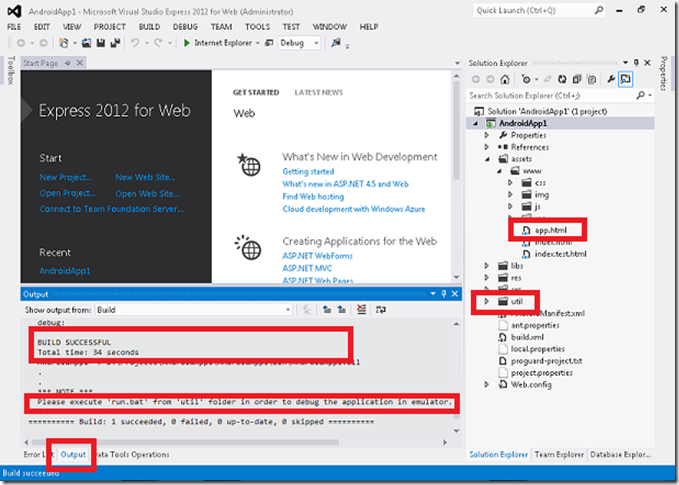Click the Save All toolbar icon
This screenshot has width=679, height=485.
(x=115, y=43)
